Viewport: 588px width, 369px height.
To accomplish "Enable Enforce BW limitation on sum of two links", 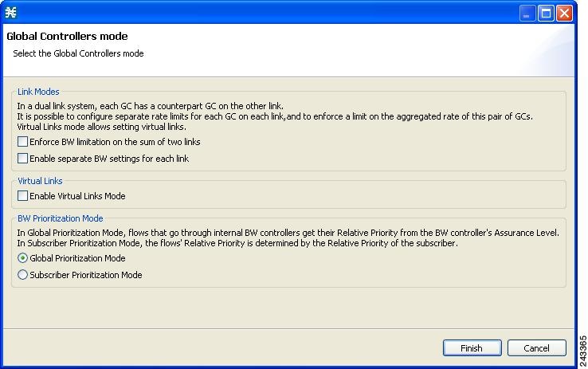I will pyautogui.click(x=23, y=142).
